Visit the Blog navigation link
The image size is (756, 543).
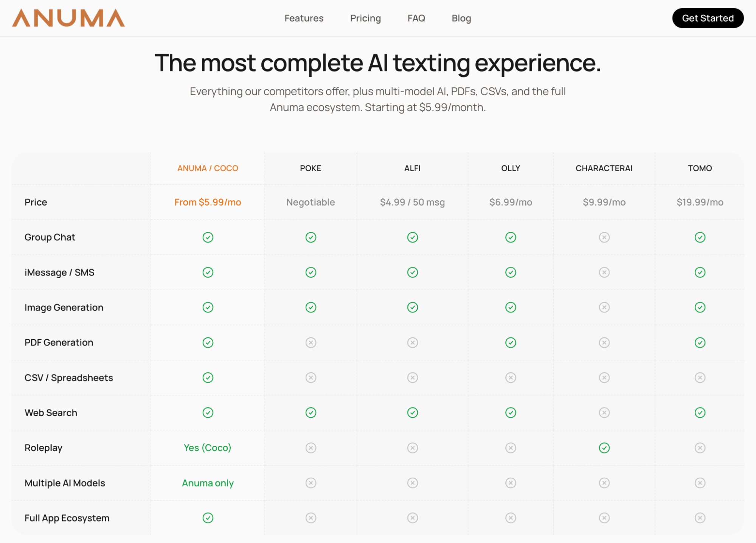461,18
